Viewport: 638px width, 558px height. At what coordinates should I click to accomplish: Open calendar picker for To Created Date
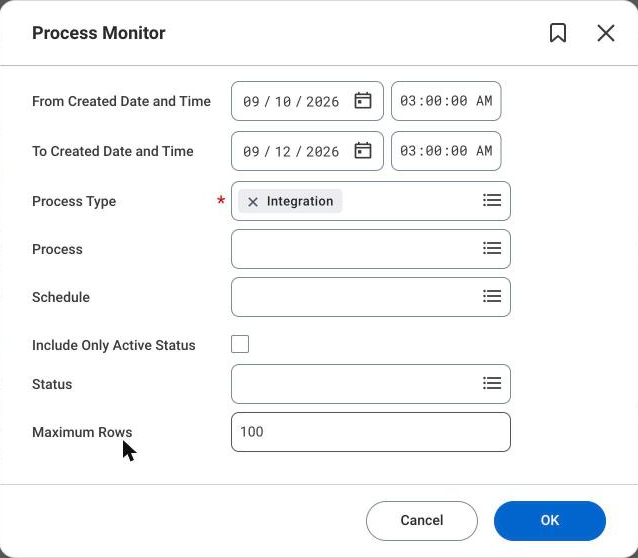tap(363, 151)
